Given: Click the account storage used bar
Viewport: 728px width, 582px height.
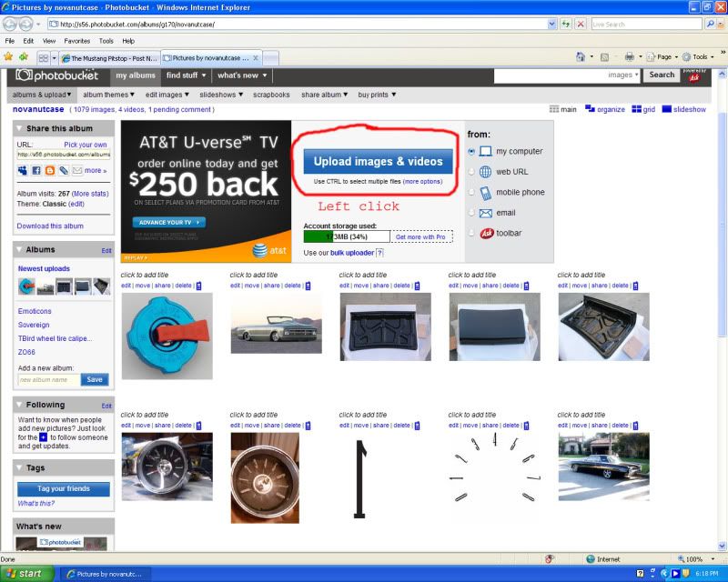Looking at the screenshot, I should pyautogui.click(x=347, y=236).
